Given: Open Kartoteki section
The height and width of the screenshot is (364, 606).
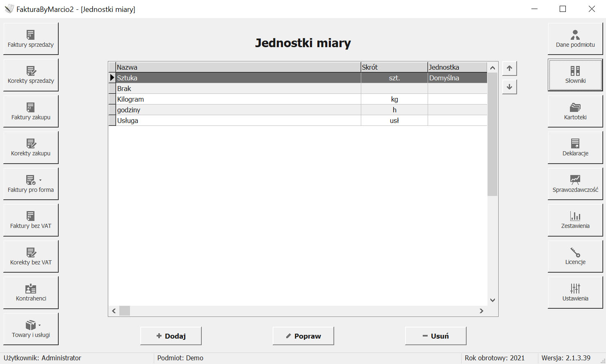Looking at the screenshot, I should pyautogui.click(x=575, y=111).
